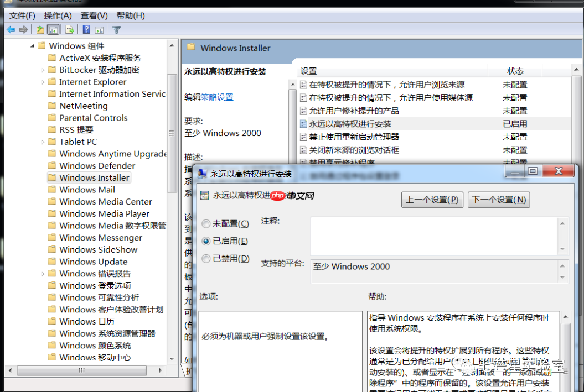Click the Forward navigation arrow
584x392 pixels.
23,29
